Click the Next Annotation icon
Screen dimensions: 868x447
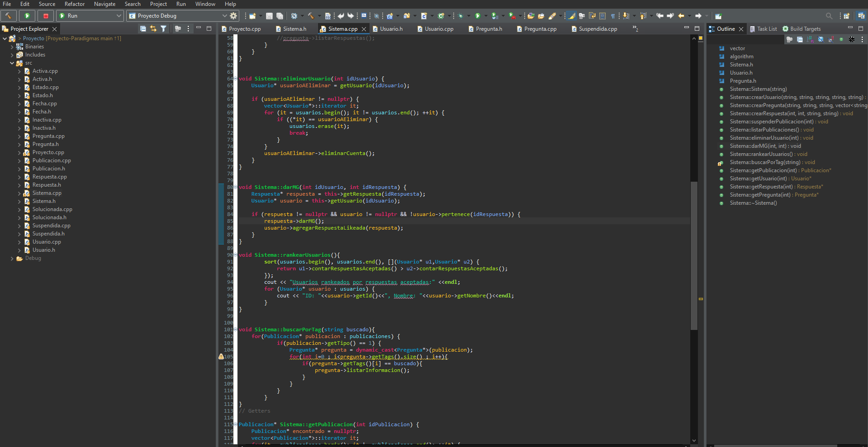point(626,16)
